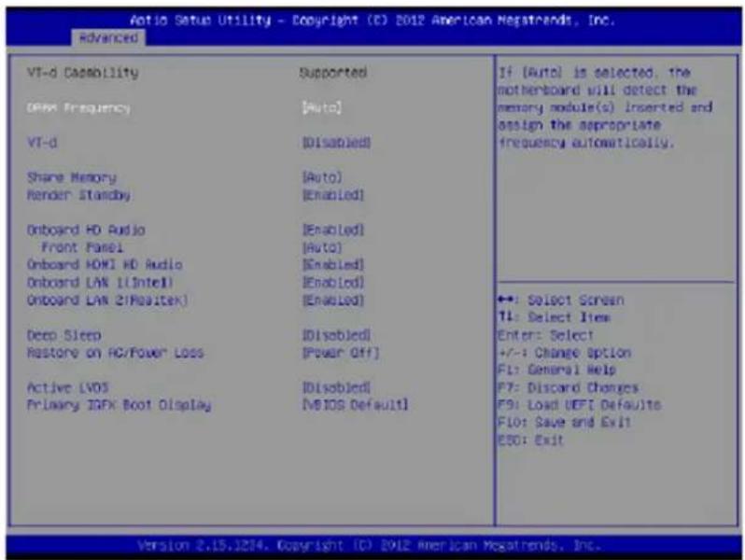745x560 pixels.
Task: Click the VT-d Capability label
Action: click(x=83, y=73)
